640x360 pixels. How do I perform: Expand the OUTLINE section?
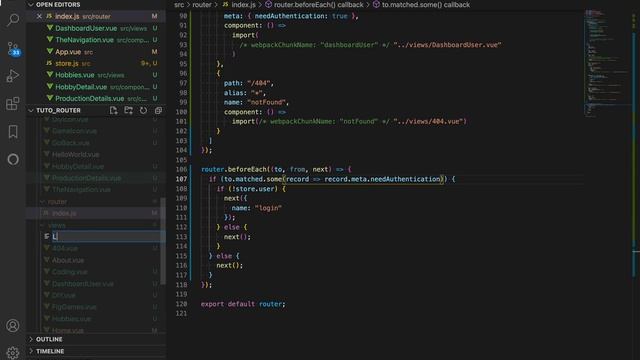31,339
